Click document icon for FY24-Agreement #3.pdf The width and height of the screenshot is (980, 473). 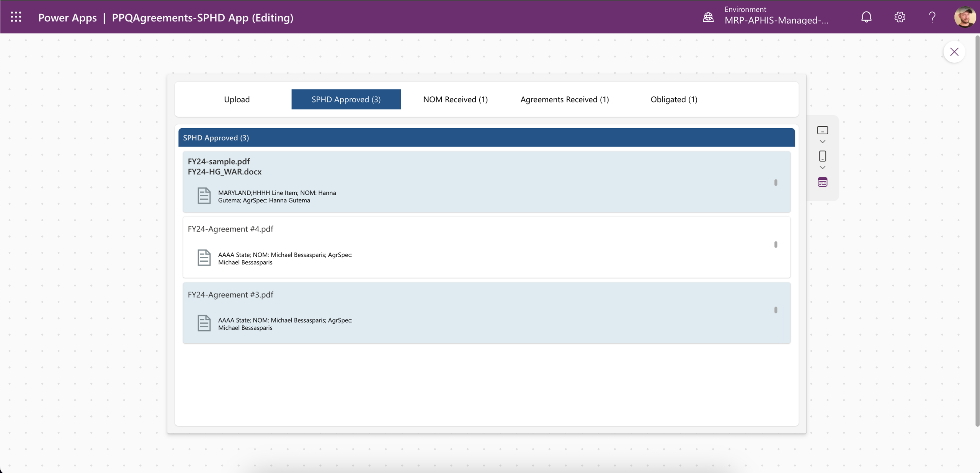(x=204, y=323)
